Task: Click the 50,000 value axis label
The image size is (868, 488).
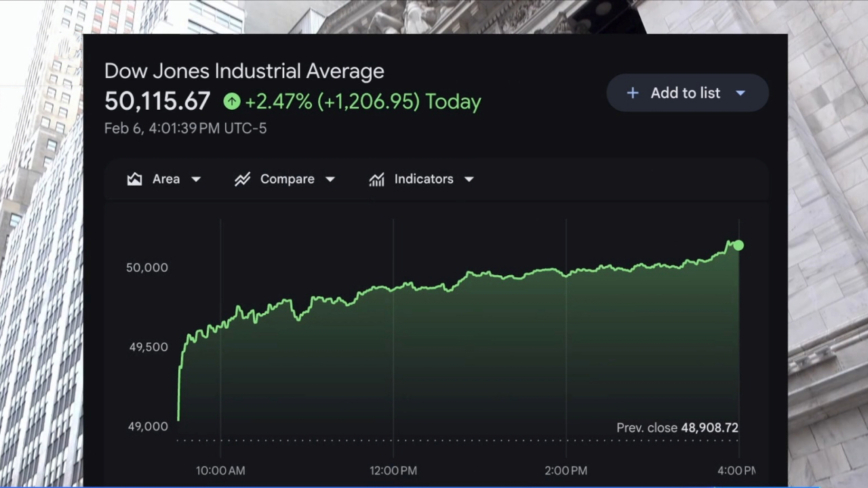Action: click(x=147, y=267)
